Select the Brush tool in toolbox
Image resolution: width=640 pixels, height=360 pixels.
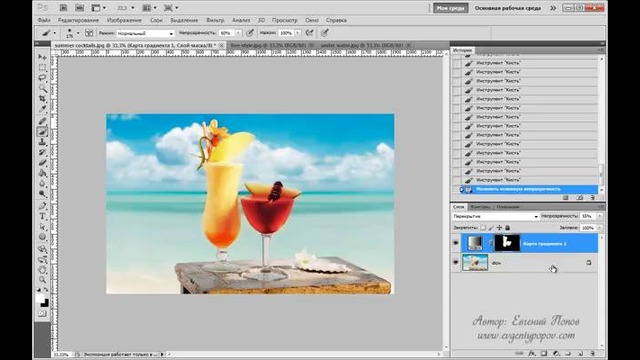[42, 132]
